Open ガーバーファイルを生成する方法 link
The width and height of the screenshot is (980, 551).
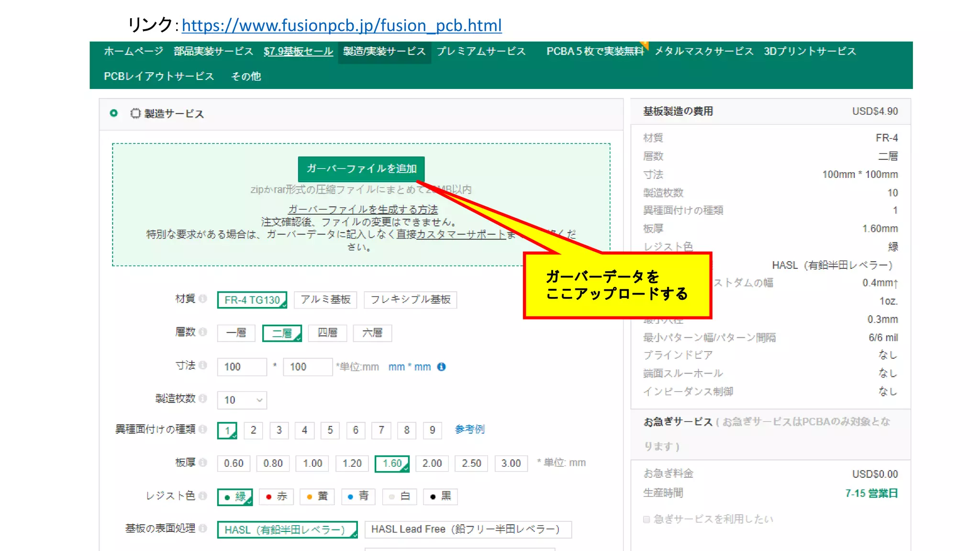363,209
